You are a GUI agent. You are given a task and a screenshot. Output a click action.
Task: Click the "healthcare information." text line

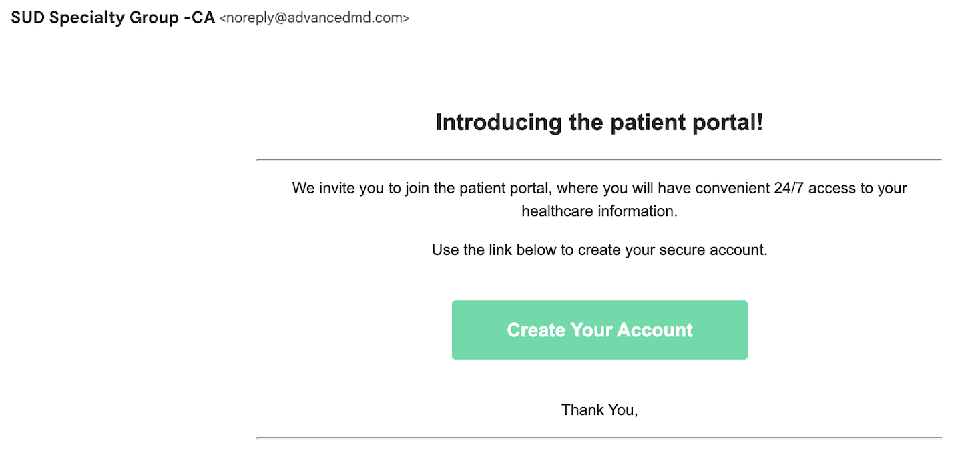coord(599,211)
